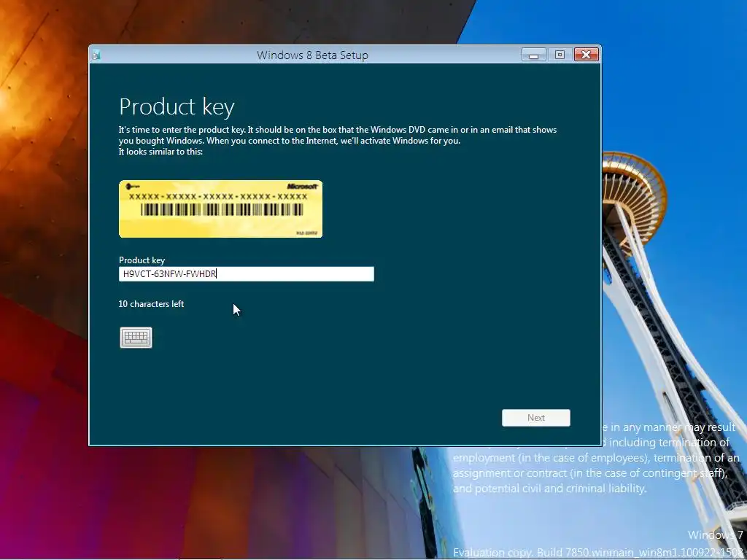Click the "10 characters left" text
747x560 pixels.
151,304
